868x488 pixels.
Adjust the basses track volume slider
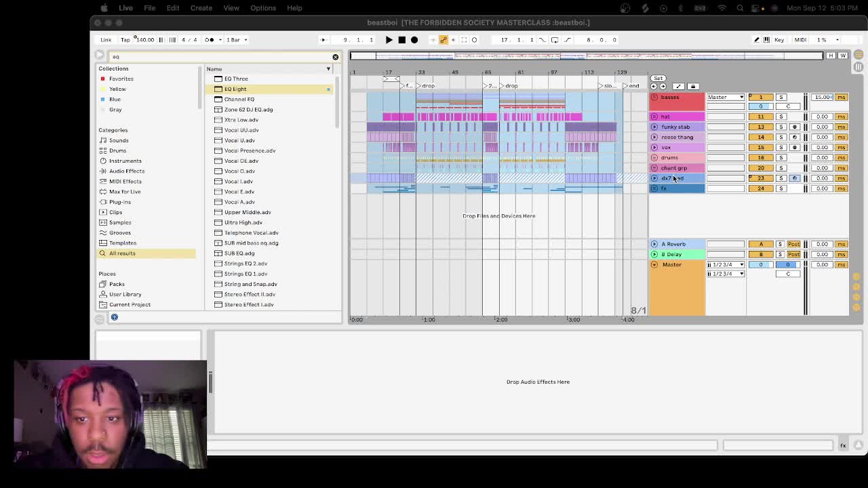tap(761, 106)
